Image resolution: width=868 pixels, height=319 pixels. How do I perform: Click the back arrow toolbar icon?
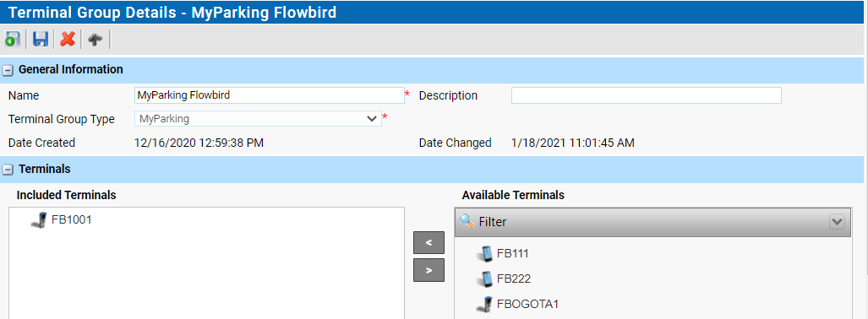click(x=96, y=40)
